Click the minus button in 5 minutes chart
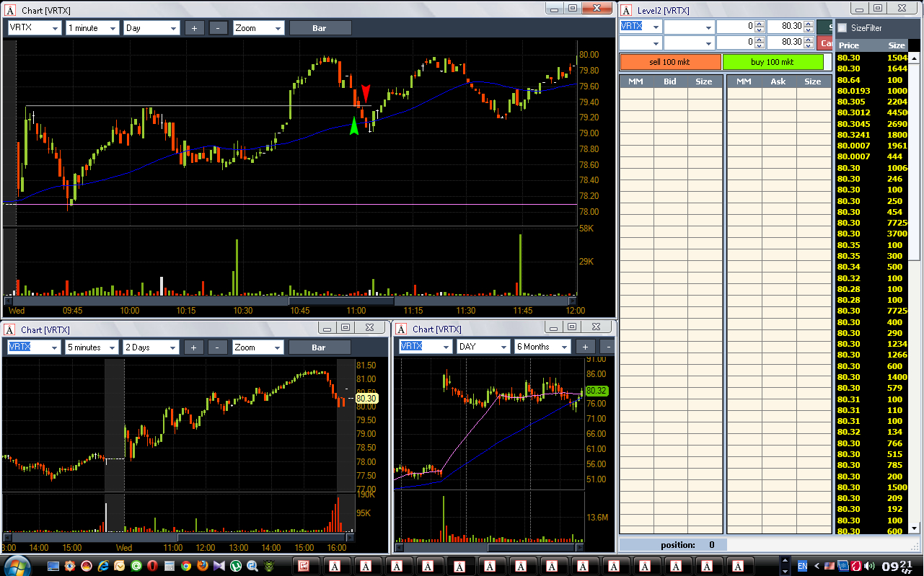 tap(219, 347)
